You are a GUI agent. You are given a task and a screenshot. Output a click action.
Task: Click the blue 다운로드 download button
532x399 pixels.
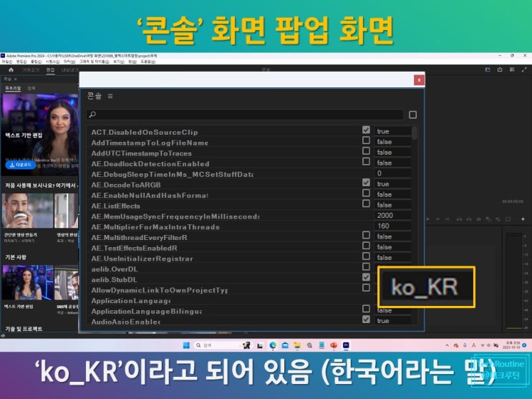20,165
